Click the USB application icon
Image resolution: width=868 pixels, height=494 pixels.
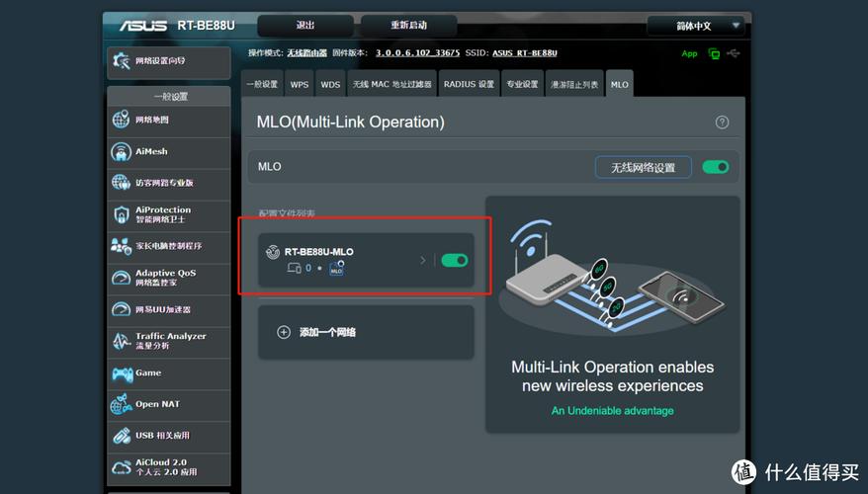[122, 436]
